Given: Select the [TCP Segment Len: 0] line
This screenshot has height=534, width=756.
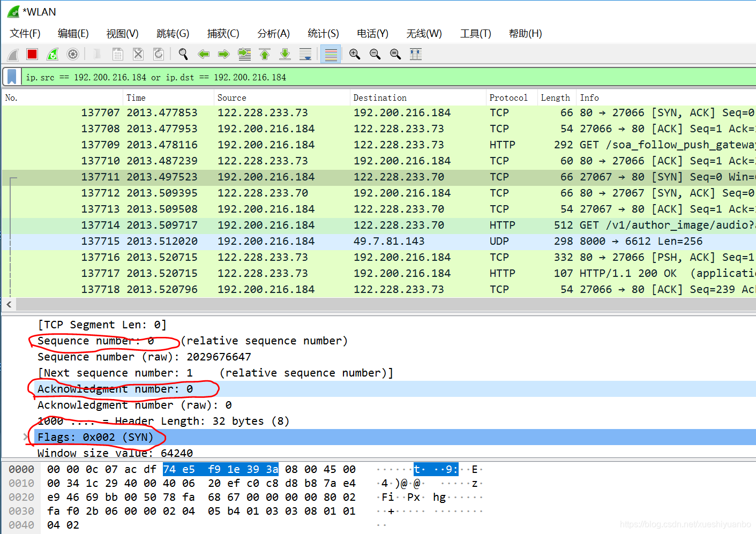Looking at the screenshot, I should 102,325.
